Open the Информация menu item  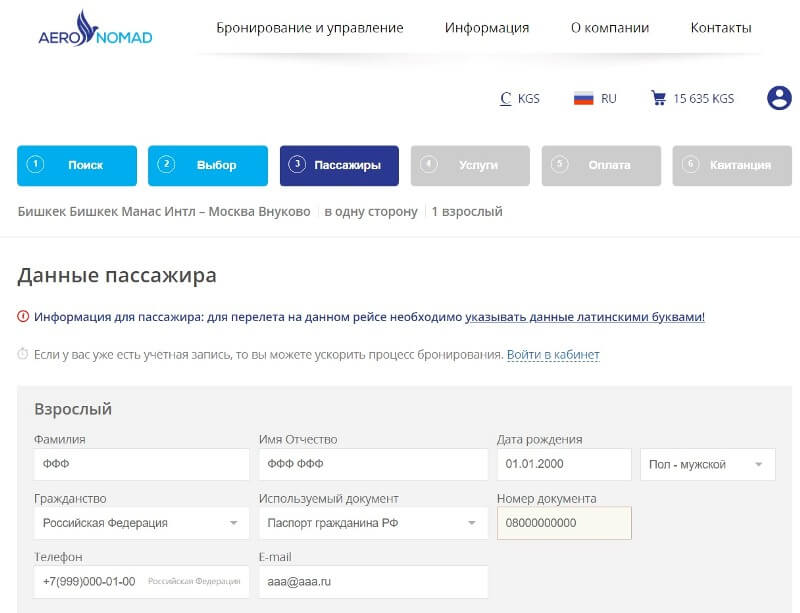[x=487, y=28]
